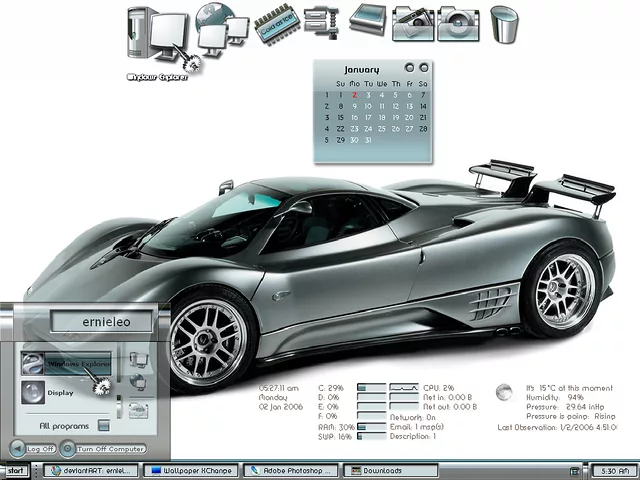Open the Recycle Bin dock icon
This screenshot has height=480, width=640.
(x=505, y=24)
